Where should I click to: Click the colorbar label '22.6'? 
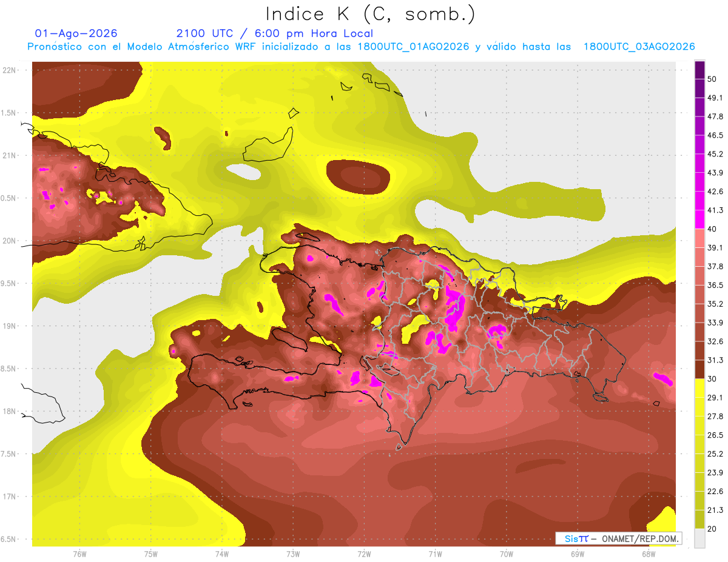pos(715,492)
